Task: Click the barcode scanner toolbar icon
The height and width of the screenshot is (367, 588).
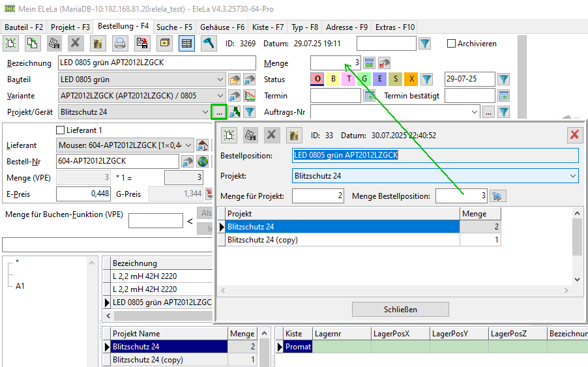Action: [209, 44]
